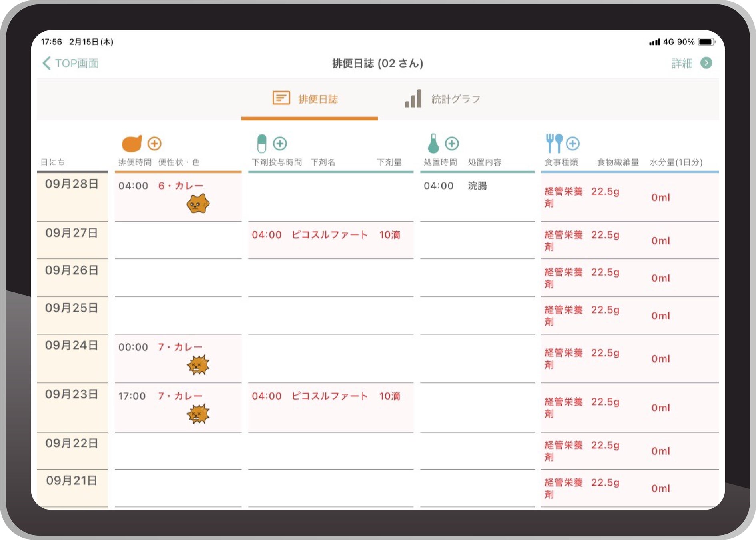
Task: Tap the 17:56 clock in the status bar
Action: (x=51, y=42)
